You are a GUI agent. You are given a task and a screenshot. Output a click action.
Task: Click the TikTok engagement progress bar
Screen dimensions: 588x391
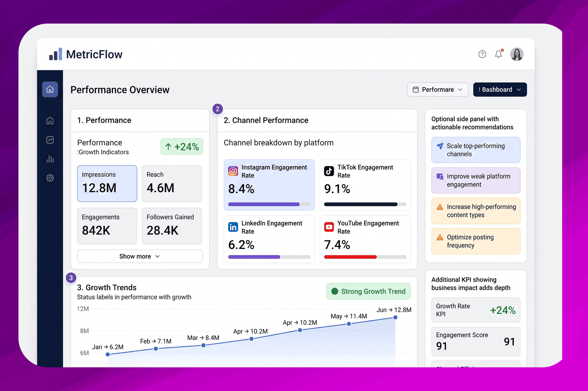365,204
